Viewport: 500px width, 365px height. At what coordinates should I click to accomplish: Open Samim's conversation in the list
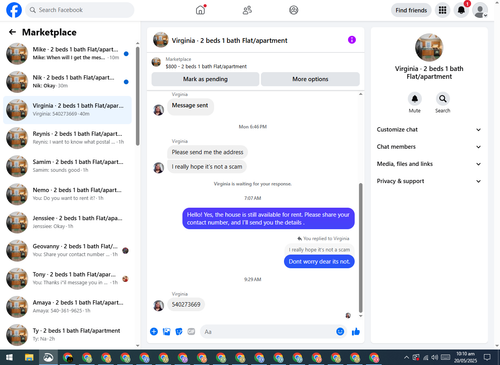tap(67, 166)
